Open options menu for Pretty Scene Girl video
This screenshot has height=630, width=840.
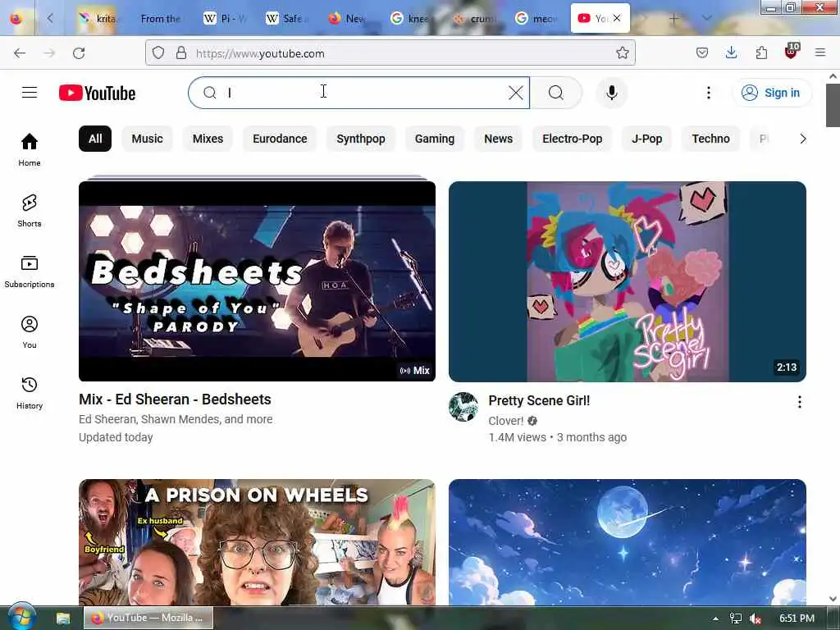[799, 402]
